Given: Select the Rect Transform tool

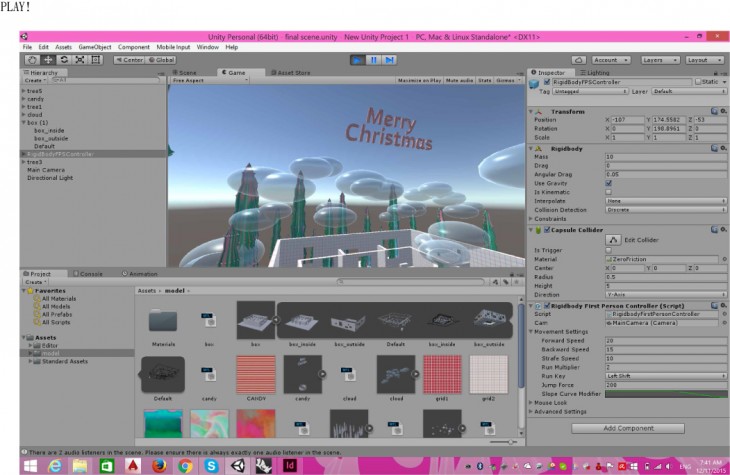Looking at the screenshot, I should (96, 60).
